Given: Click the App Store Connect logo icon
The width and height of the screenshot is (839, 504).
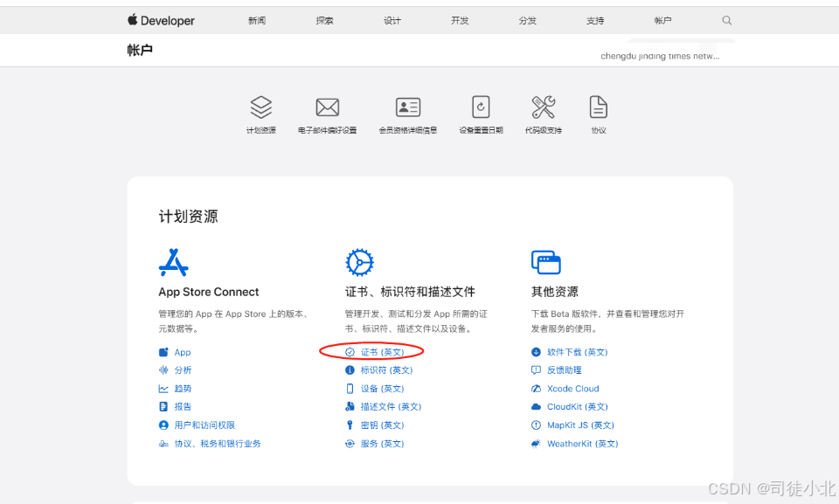Looking at the screenshot, I should pos(173,262).
